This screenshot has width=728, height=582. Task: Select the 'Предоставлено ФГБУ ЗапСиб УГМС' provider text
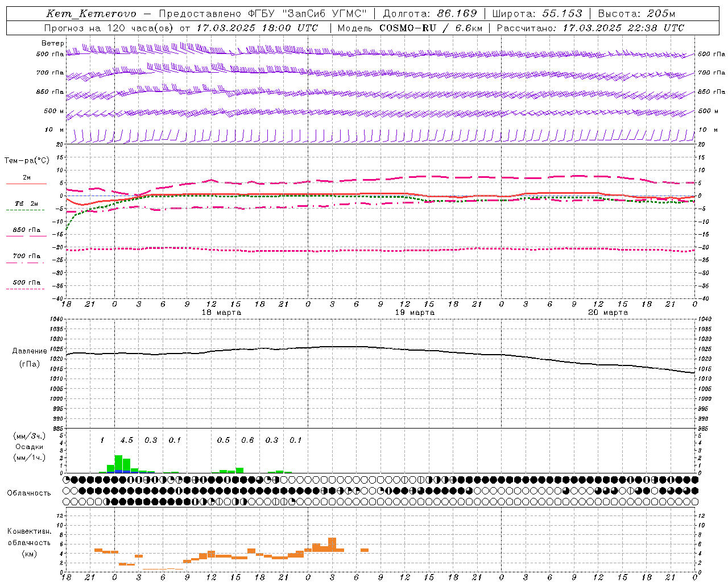[x=263, y=14]
